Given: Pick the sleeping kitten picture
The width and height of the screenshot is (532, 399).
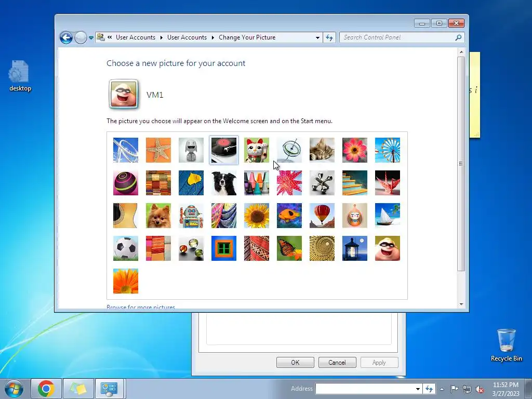Looking at the screenshot, I should (x=322, y=150).
